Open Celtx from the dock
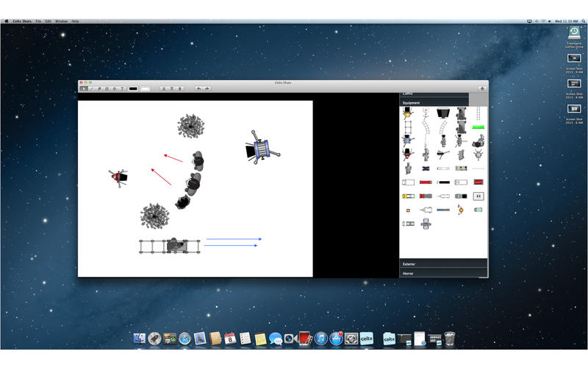 pyautogui.click(x=366, y=339)
